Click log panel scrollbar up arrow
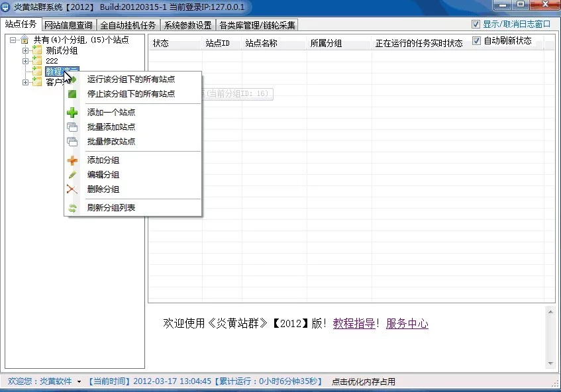This screenshot has width=561, height=392. pos(550,313)
